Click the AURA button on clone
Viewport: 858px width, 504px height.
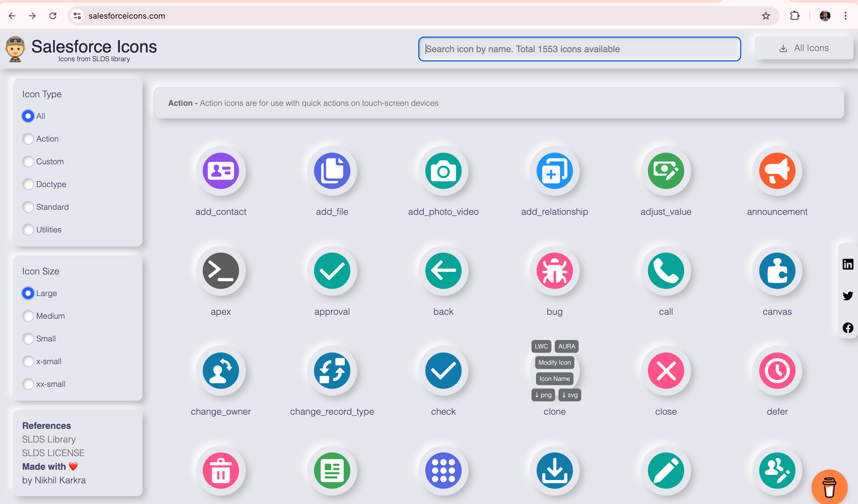click(566, 346)
